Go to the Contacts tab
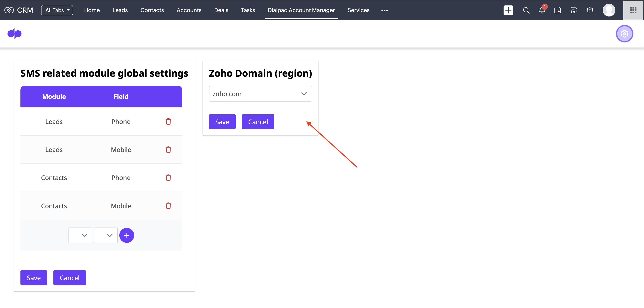The height and width of the screenshot is (308, 644). (152, 10)
